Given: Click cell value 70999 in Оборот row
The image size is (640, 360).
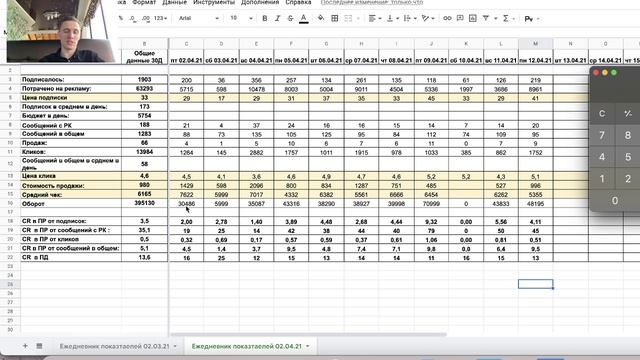Looking at the screenshot, I should tap(431, 204).
